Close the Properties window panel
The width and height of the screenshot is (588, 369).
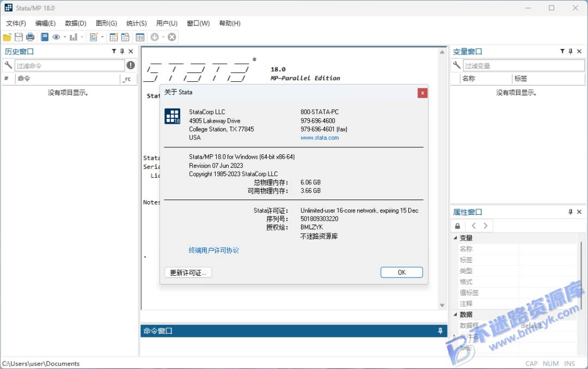(579, 212)
